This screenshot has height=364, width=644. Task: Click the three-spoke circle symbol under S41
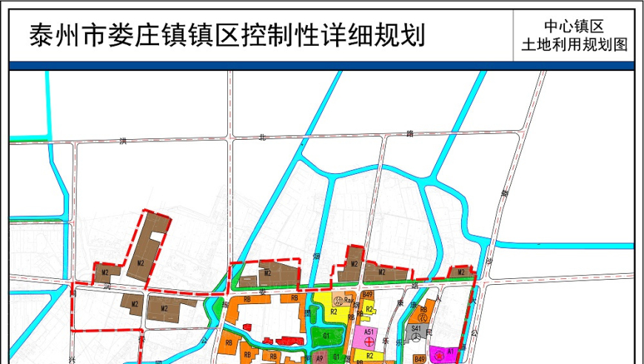(x=417, y=337)
